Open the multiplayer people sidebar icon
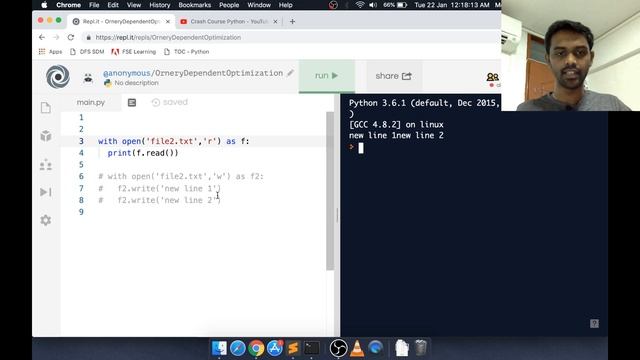The width and height of the screenshot is (640, 360). [x=46, y=164]
